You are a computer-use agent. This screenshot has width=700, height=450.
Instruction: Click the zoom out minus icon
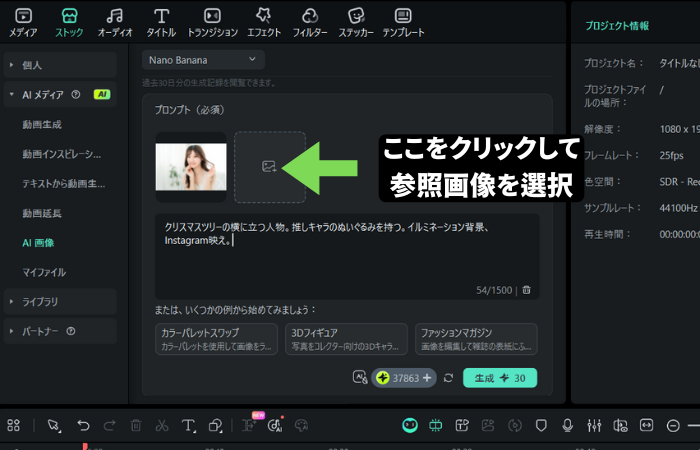(x=673, y=425)
